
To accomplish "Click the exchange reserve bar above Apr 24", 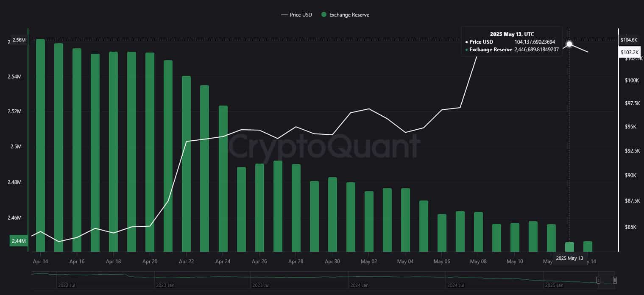I will [223, 178].
